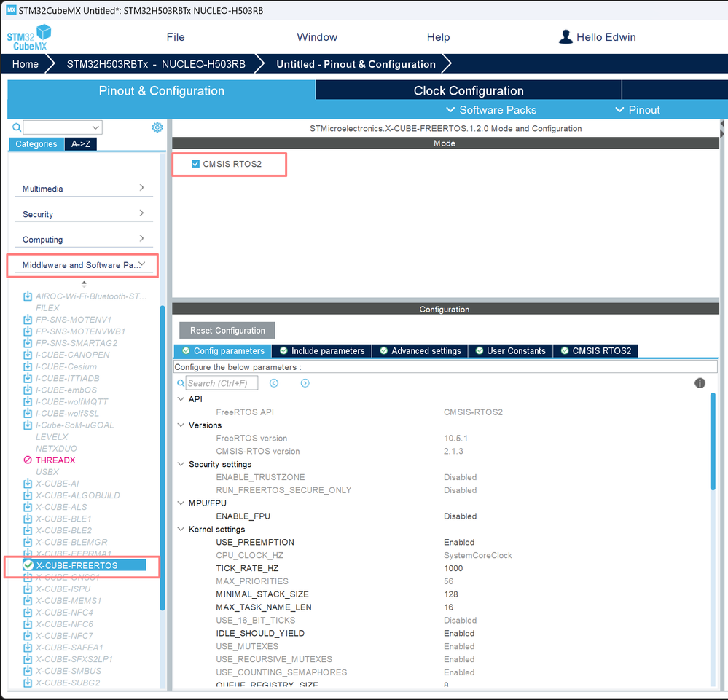The height and width of the screenshot is (700, 728).
Task: Open the categories settings gear icon
Action: click(157, 127)
